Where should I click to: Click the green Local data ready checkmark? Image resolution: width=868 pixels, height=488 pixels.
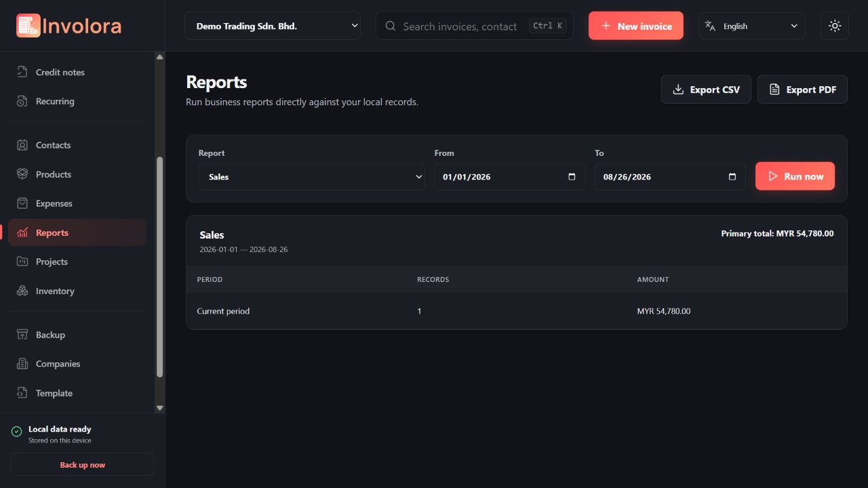click(x=17, y=431)
